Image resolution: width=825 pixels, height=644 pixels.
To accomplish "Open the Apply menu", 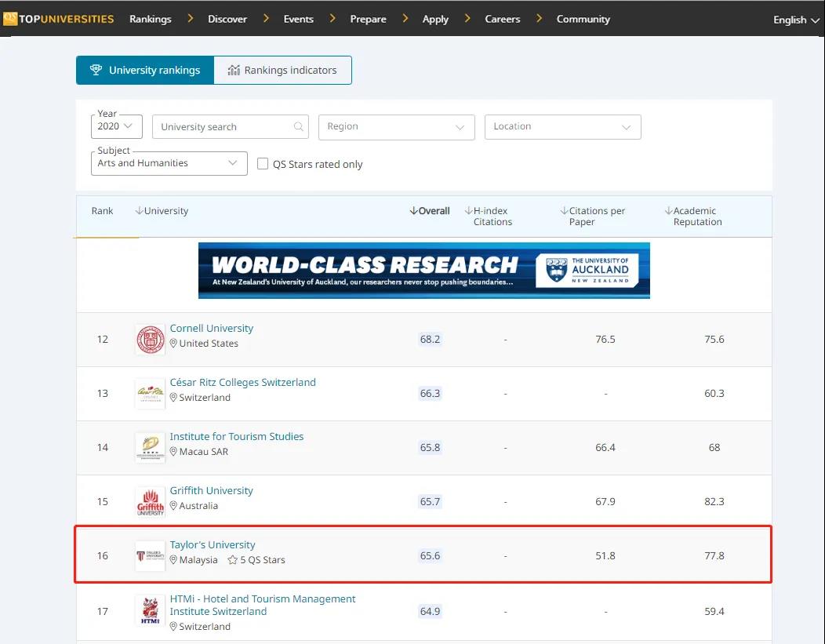I will [x=436, y=19].
